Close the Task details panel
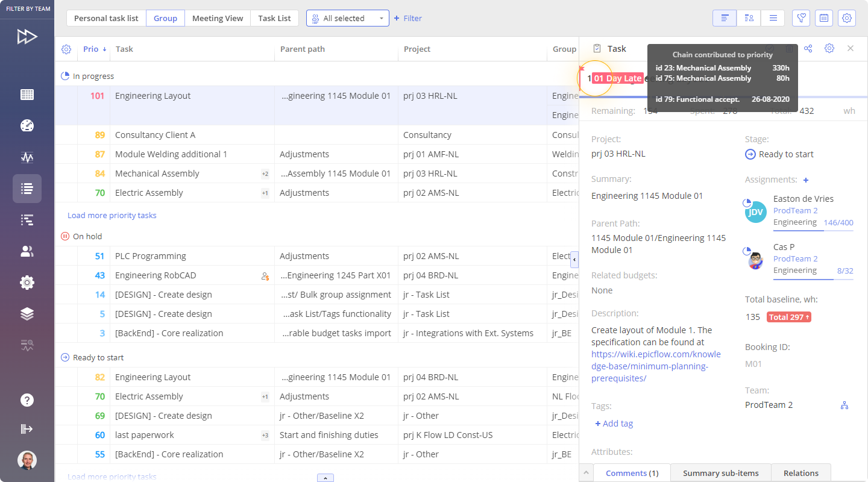This screenshot has width=868, height=482. click(851, 48)
